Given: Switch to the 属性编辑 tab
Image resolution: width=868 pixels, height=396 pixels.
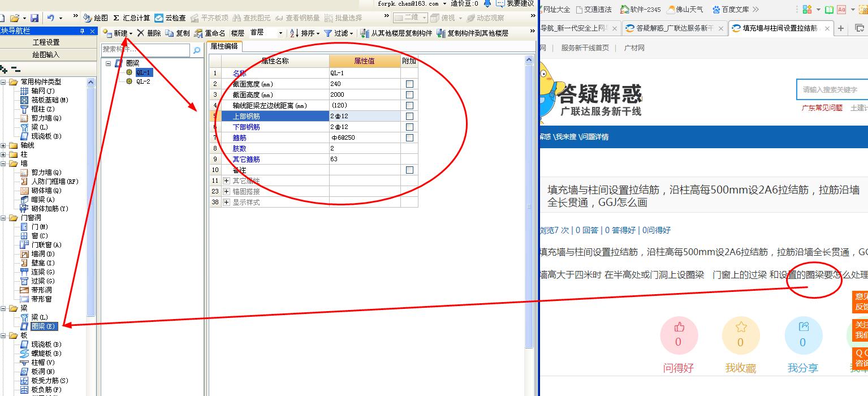Looking at the screenshot, I should pyautogui.click(x=224, y=46).
